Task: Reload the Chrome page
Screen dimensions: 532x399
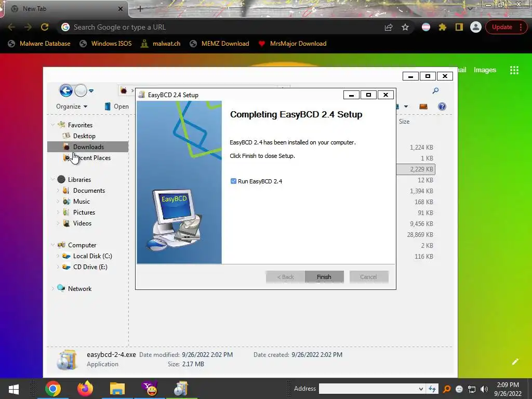Action: 45,27
